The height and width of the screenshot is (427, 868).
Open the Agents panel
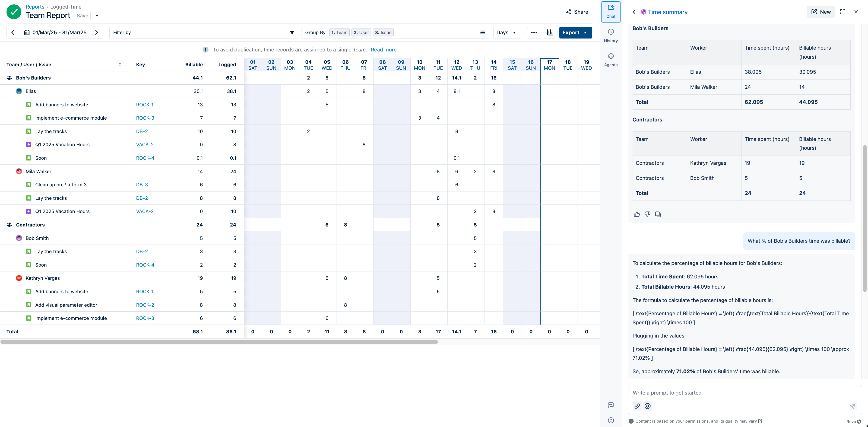[611, 59]
